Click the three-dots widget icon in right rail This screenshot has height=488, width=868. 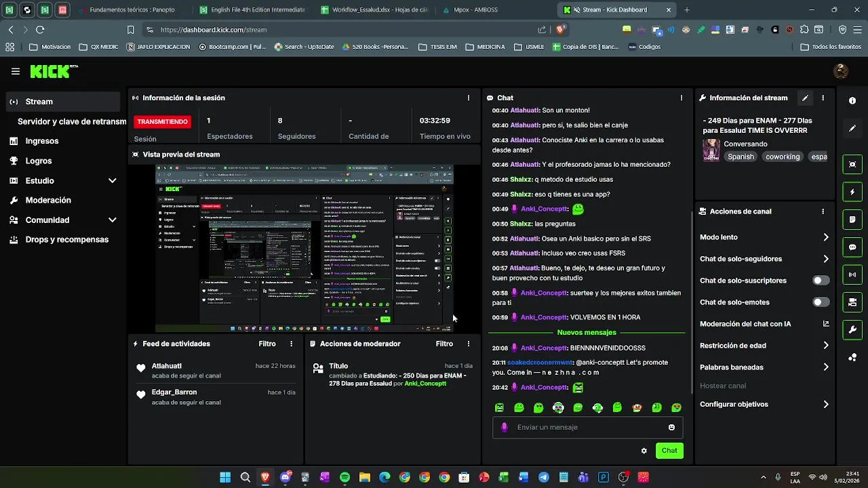(x=852, y=357)
